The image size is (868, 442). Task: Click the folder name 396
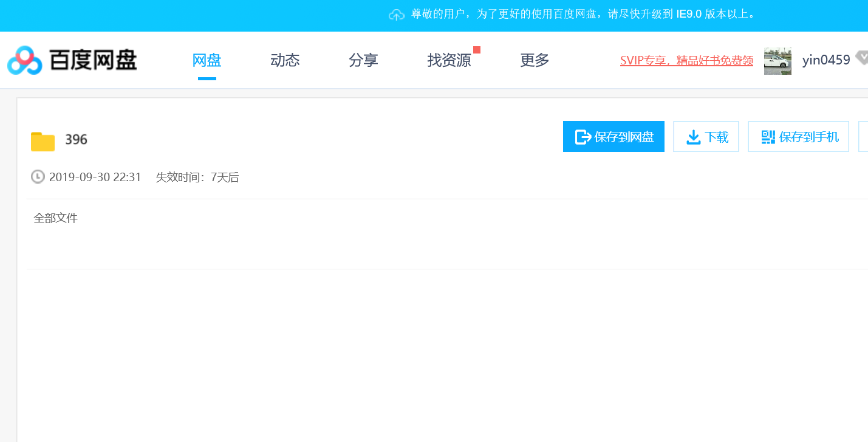[77, 140]
